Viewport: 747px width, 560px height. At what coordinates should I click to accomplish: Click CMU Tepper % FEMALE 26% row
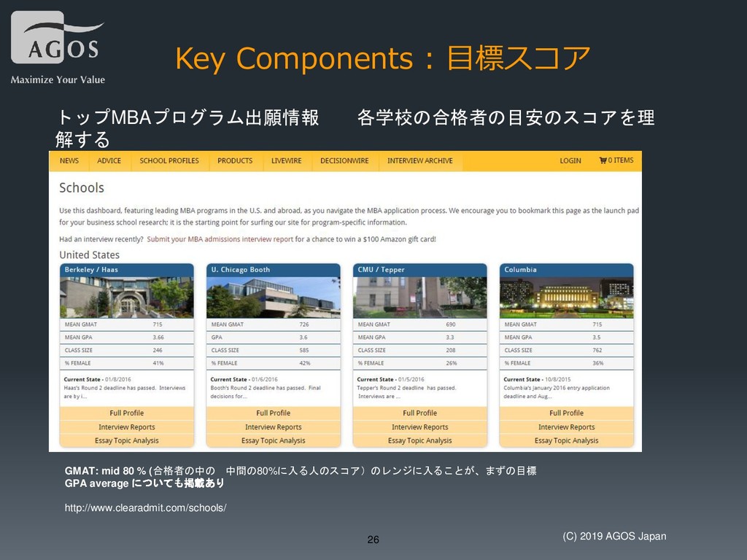pos(419,363)
